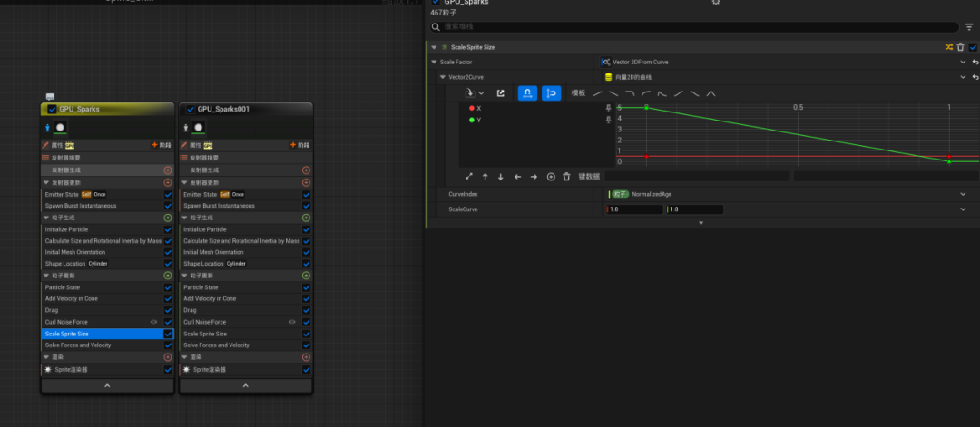The height and width of the screenshot is (427, 980).
Task: Collapse the GPU_Sparks emitter node bottom arrow
Action: pos(107,386)
